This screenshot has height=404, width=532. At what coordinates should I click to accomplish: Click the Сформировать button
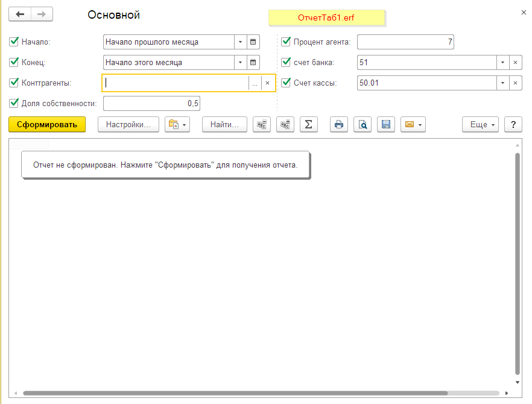[47, 124]
